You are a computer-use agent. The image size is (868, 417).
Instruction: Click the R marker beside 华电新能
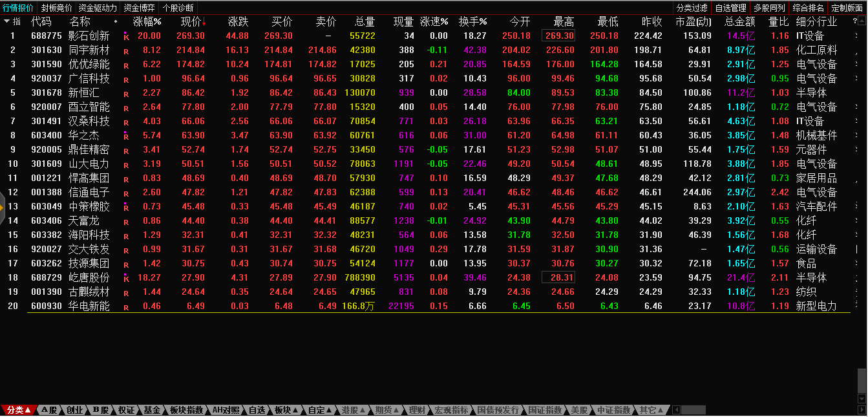click(x=126, y=307)
